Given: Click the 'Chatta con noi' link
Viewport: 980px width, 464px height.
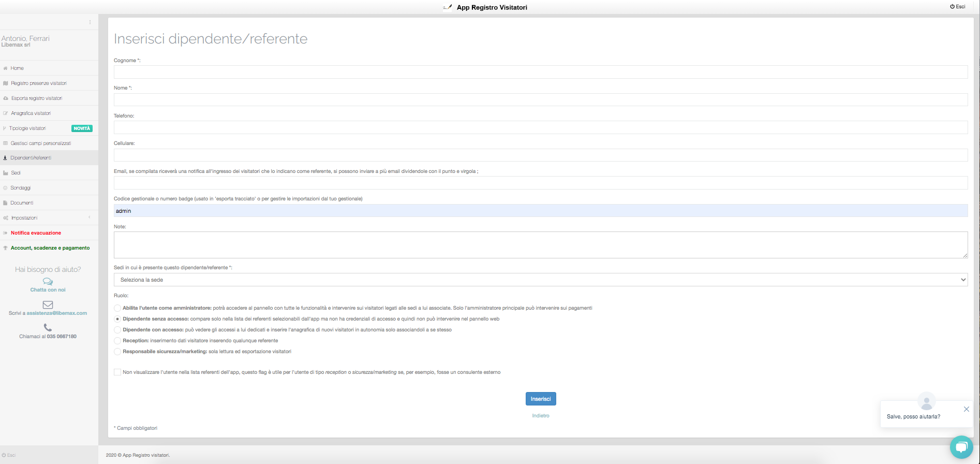Looking at the screenshot, I should 48,290.
